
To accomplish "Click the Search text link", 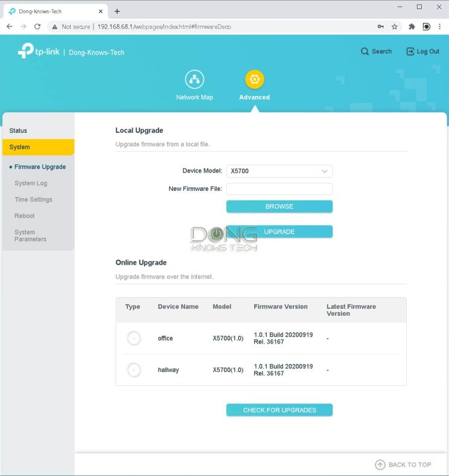I will [x=381, y=51].
